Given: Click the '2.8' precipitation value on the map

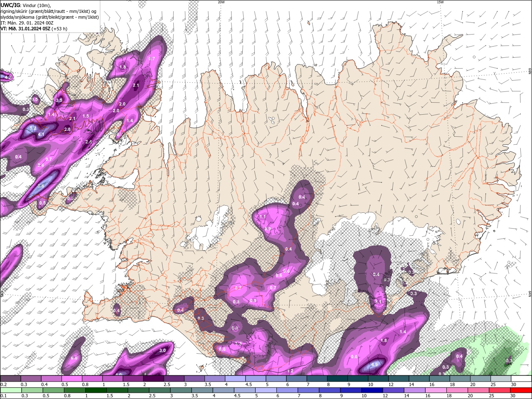Looking at the screenshot, I should pyautogui.click(x=67, y=130).
